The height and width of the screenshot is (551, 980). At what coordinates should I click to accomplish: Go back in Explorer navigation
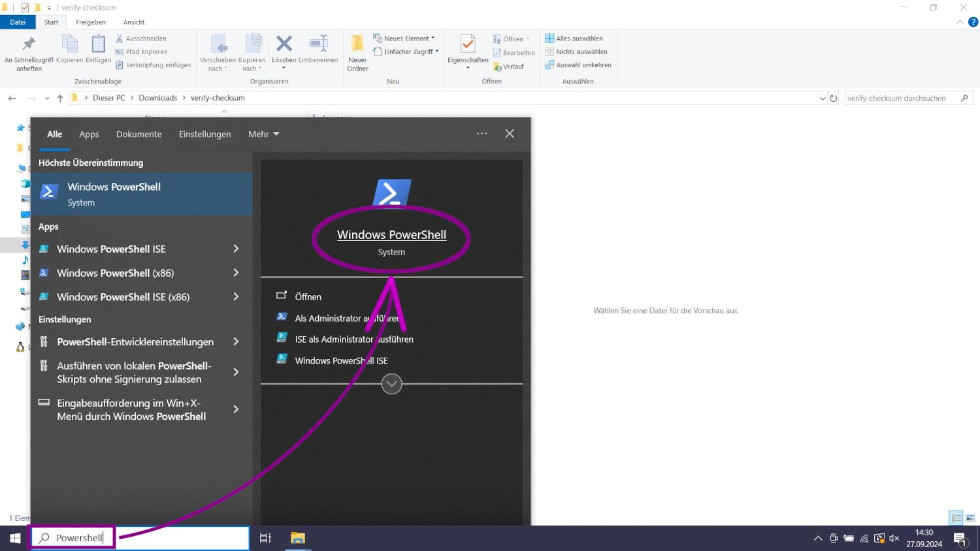tap(12, 98)
